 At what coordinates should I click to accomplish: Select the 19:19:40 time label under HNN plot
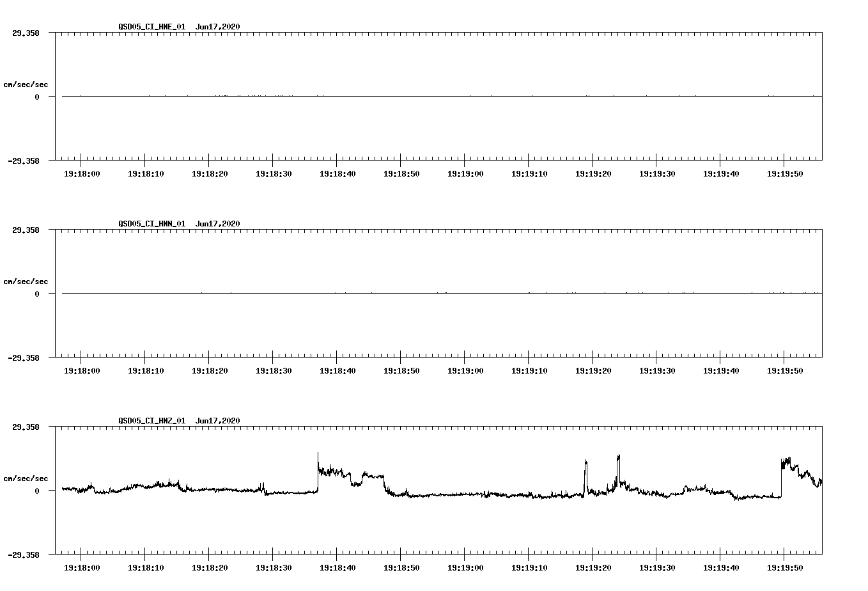point(721,370)
